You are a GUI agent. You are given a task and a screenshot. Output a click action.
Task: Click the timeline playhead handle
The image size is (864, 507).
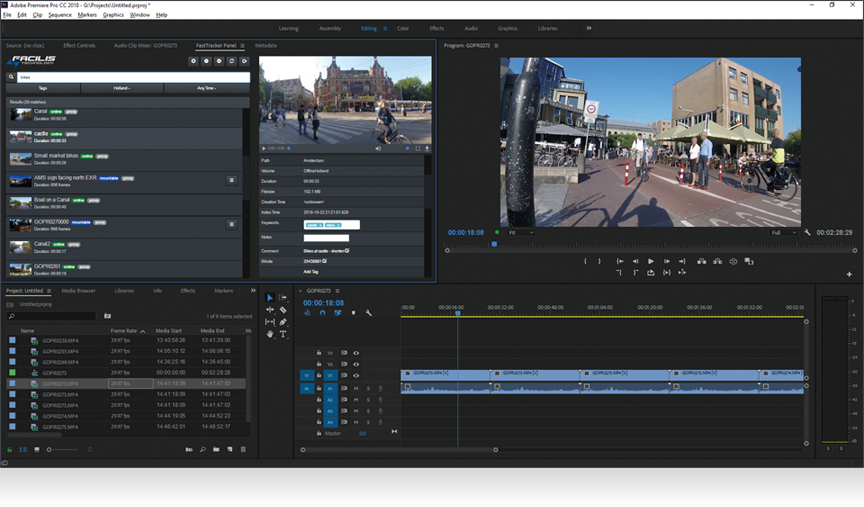pos(457,314)
